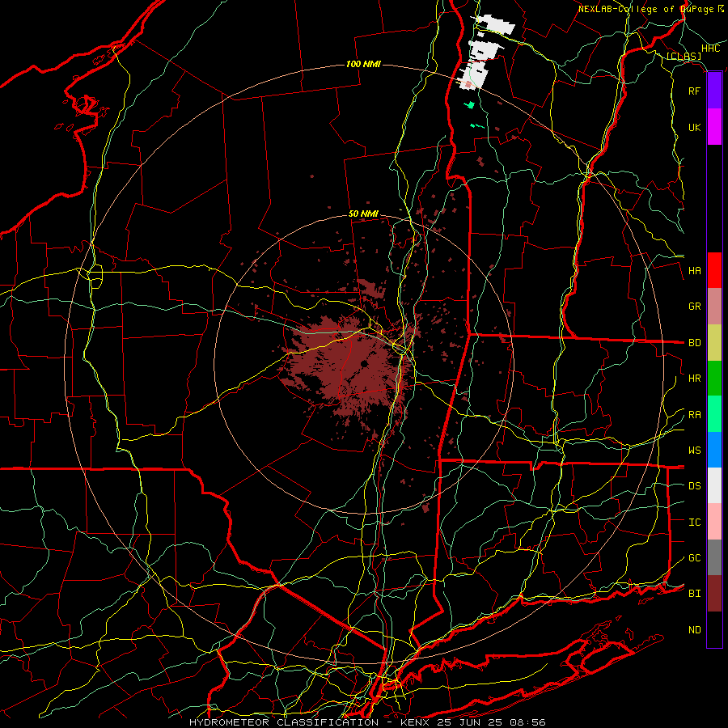The width and height of the screenshot is (728, 728).
Task: Click the DS white legend swatch
Action: (714, 485)
